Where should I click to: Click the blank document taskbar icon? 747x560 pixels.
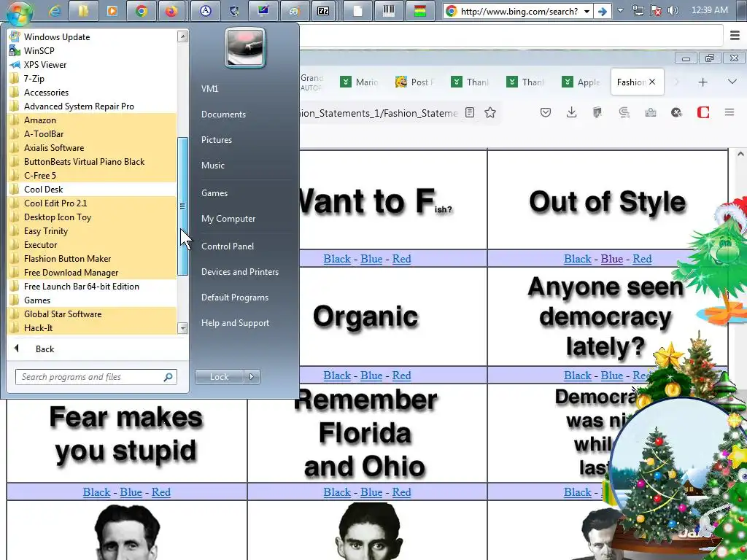[357, 11]
